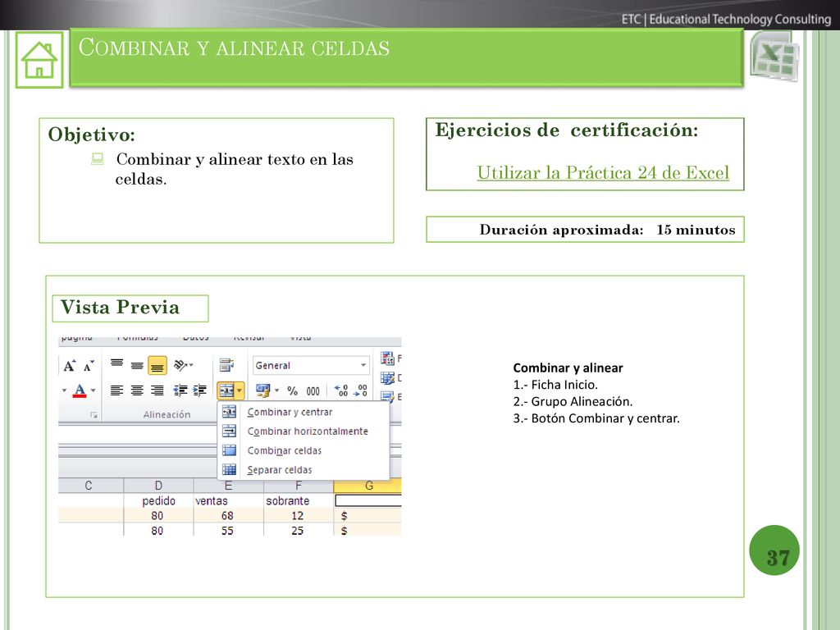Image resolution: width=840 pixels, height=630 pixels.
Task: Click the $ cell beside 12
Action: (x=367, y=515)
